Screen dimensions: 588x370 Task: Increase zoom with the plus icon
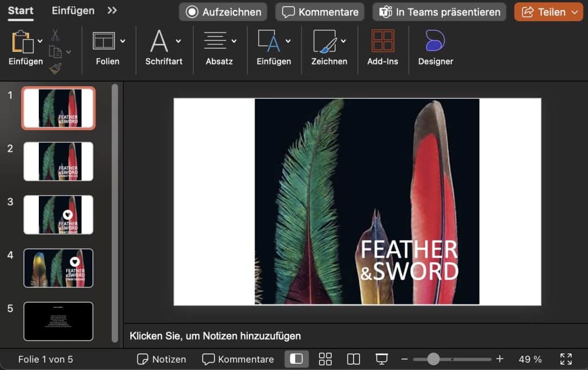tap(500, 359)
